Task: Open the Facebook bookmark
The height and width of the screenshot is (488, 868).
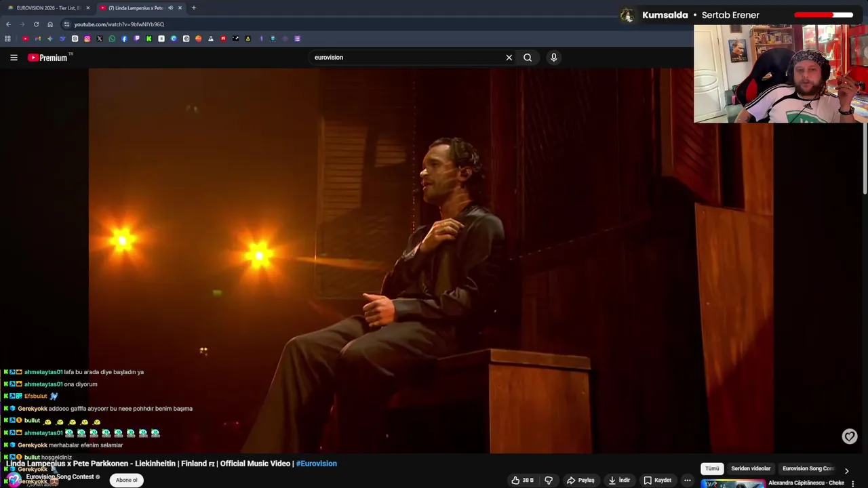Action: [124, 39]
